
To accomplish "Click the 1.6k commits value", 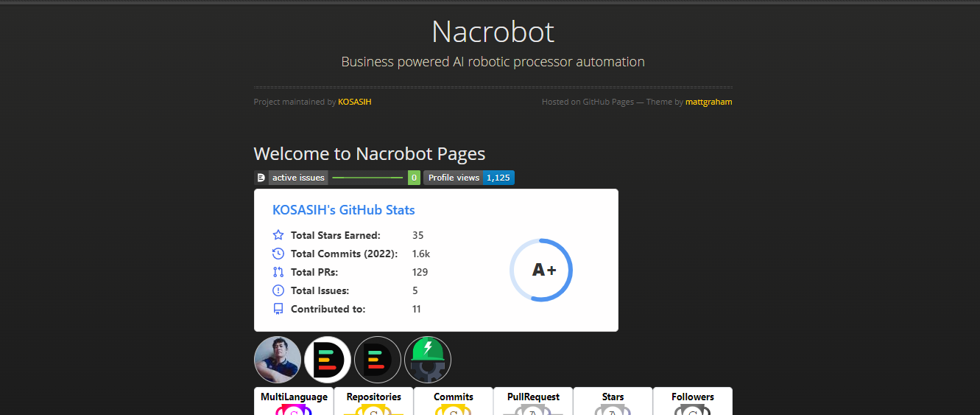I will [421, 254].
